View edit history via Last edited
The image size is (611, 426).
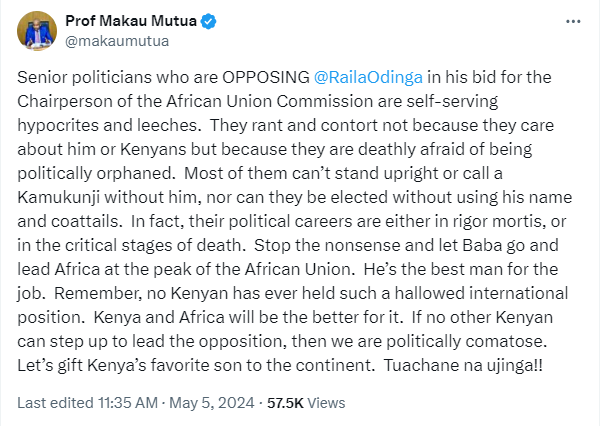[55, 403]
